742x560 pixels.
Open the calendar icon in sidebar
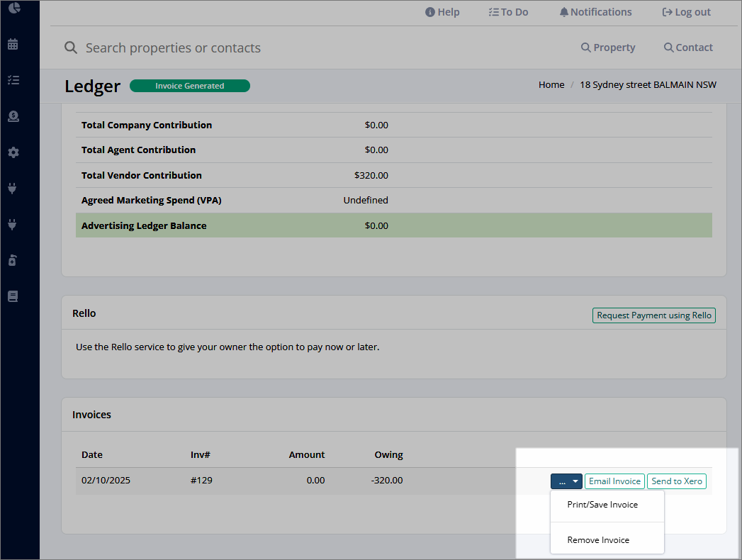pyautogui.click(x=13, y=44)
